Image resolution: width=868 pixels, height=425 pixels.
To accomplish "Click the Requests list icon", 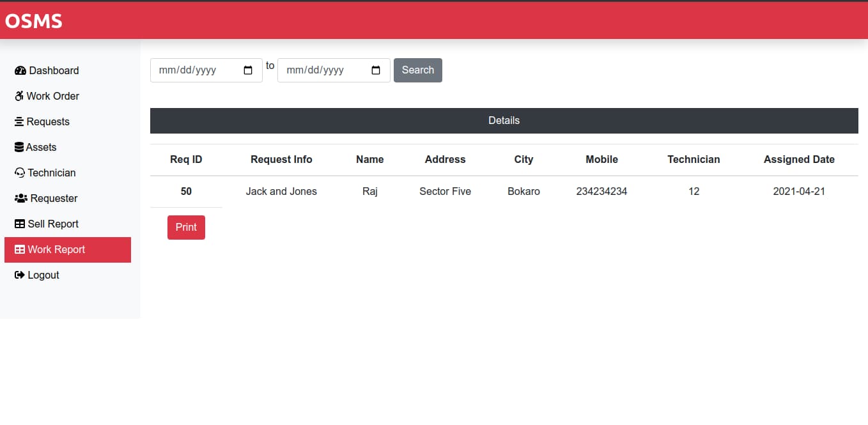I will click(20, 121).
